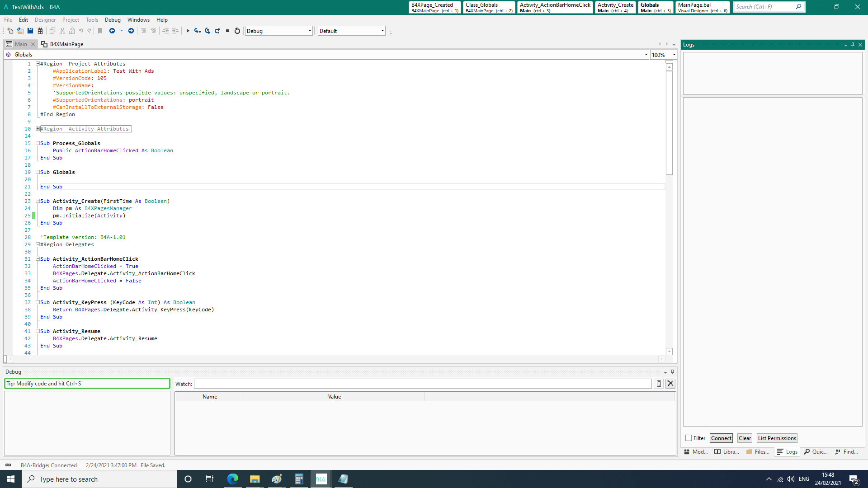Collapse the Process_Globals sub
Viewport: 868px width, 488px height.
38,143
